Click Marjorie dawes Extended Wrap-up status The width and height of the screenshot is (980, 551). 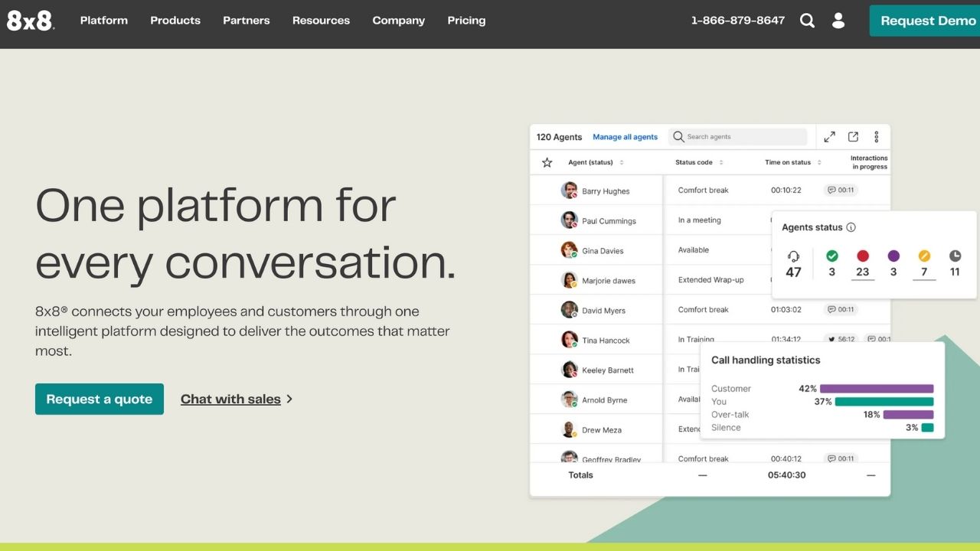click(711, 280)
